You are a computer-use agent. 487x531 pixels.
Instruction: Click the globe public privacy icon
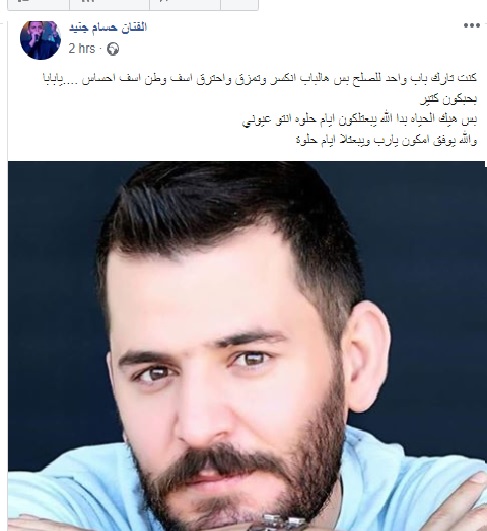(x=113, y=49)
